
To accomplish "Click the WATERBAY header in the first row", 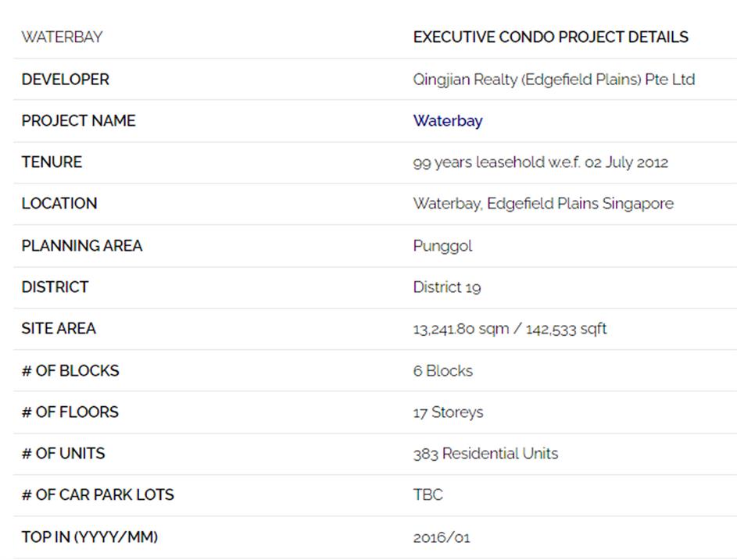I will (x=62, y=37).
